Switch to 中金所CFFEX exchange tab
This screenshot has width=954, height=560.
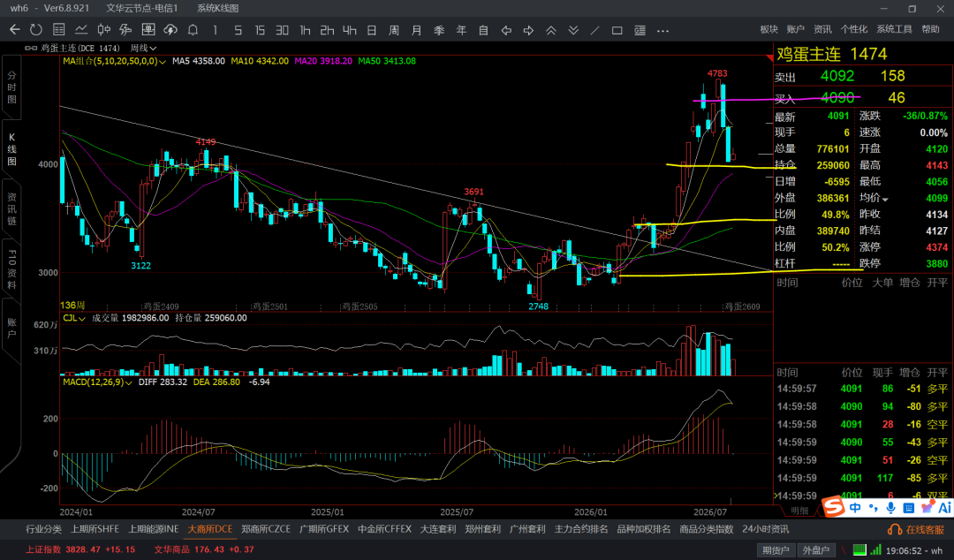click(x=384, y=529)
